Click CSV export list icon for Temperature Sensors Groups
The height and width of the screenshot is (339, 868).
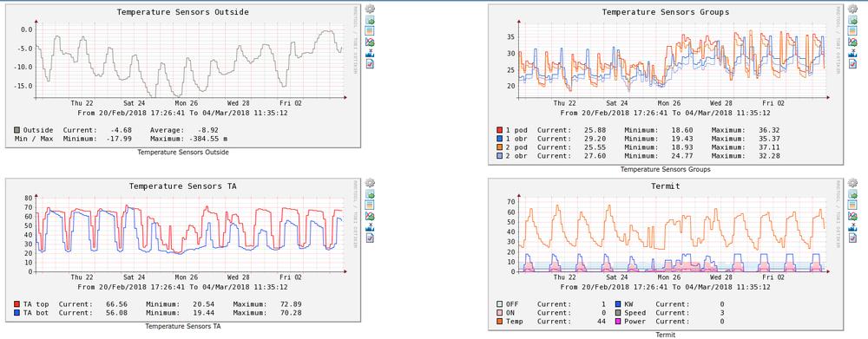[853, 31]
